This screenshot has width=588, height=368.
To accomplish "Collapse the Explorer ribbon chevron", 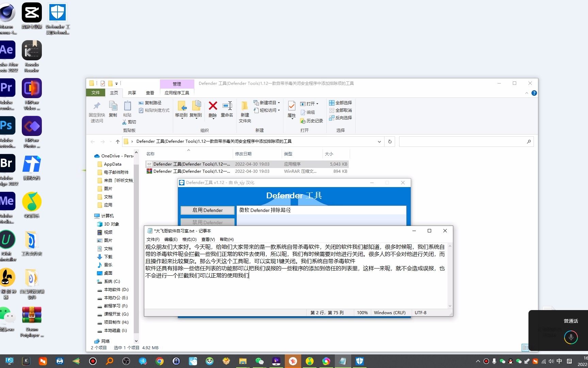I will [527, 93].
